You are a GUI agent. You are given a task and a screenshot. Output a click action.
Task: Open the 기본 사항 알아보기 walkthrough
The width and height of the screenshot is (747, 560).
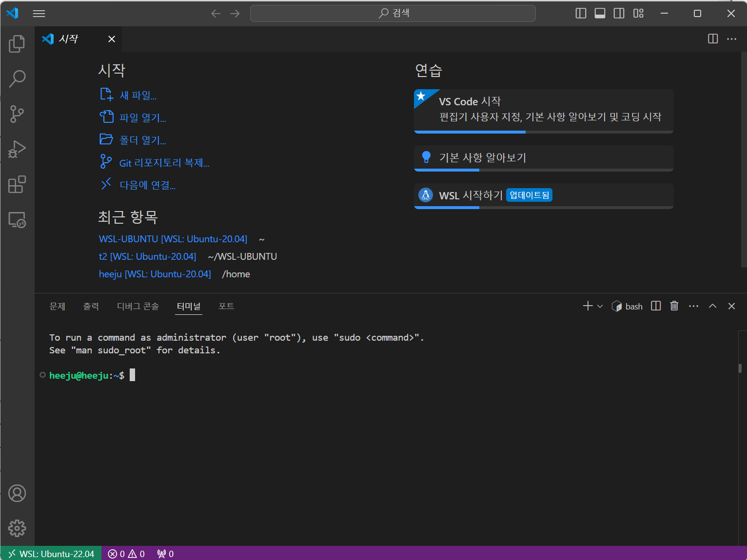(x=544, y=158)
